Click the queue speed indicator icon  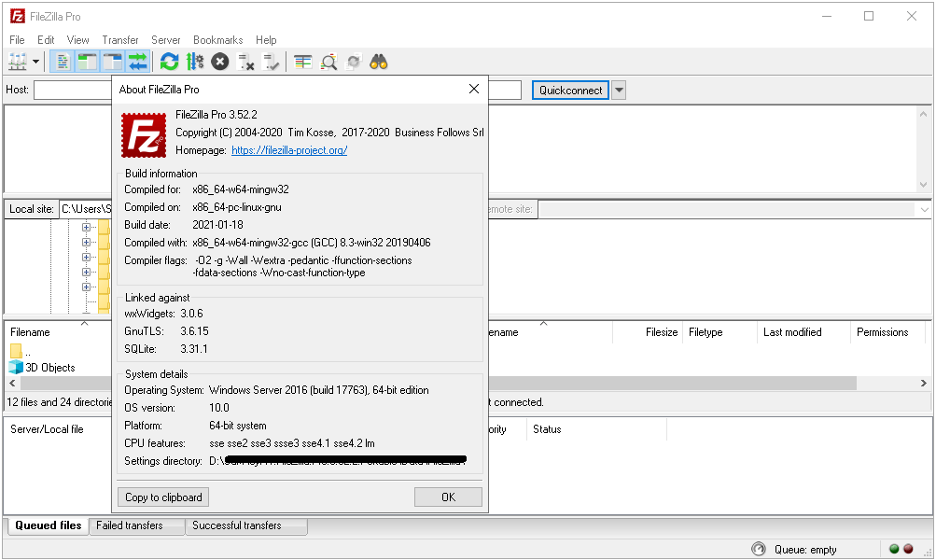(759, 549)
